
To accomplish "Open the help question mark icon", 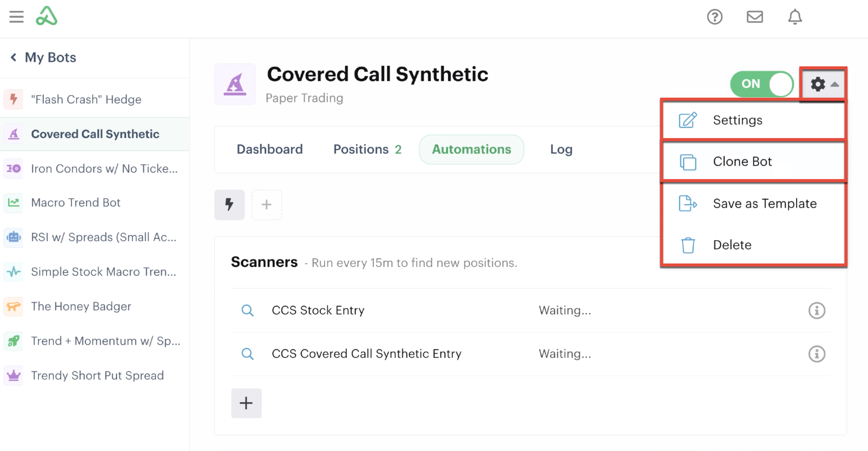I will pos(714,17).
